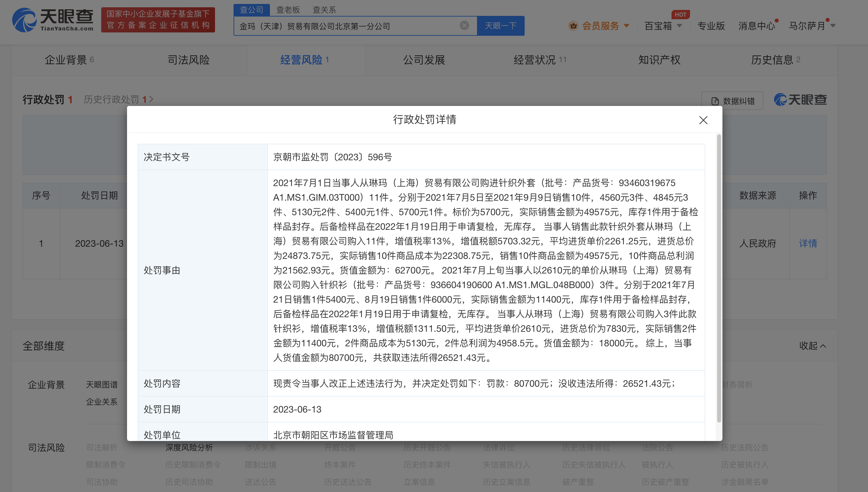Collapse the 全部维度 section with 收起

[x=812, y=346]
